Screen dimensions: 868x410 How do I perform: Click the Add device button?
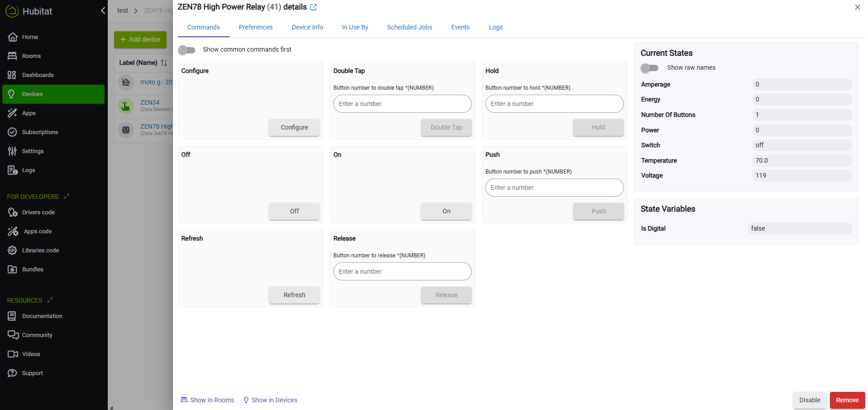tap(140, 39)
